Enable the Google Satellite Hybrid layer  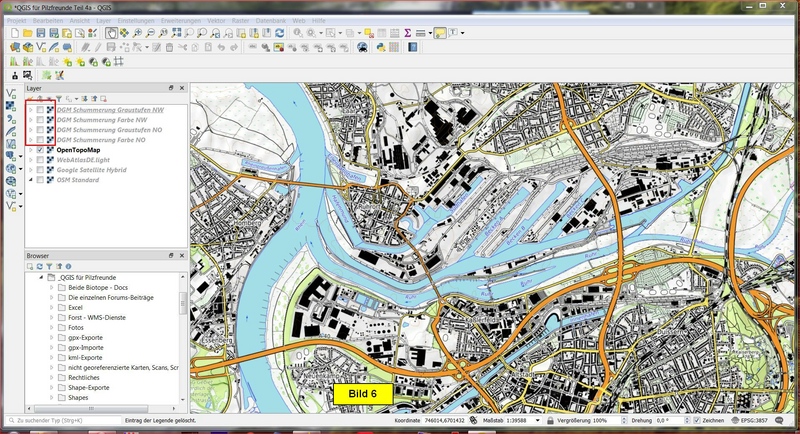click(40, 170)
